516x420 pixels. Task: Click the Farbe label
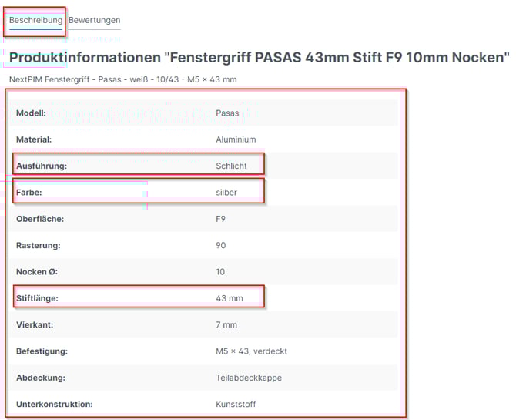(28, 192)
